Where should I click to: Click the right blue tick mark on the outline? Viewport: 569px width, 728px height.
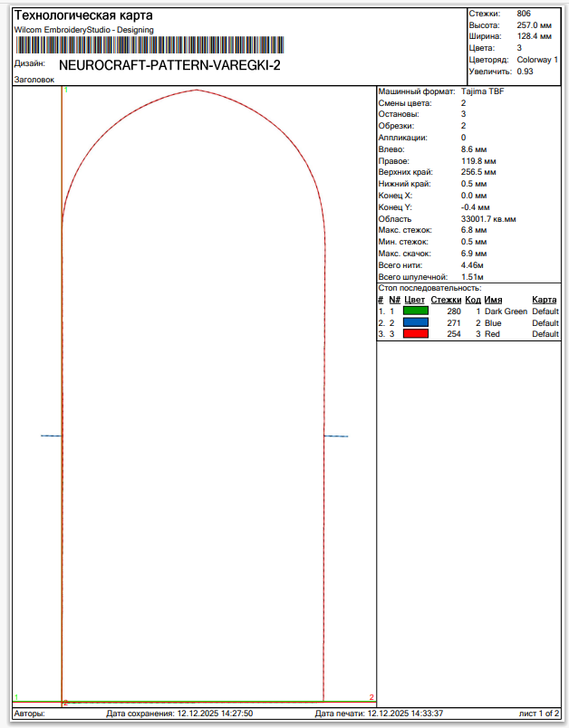(x=336, y=436)
